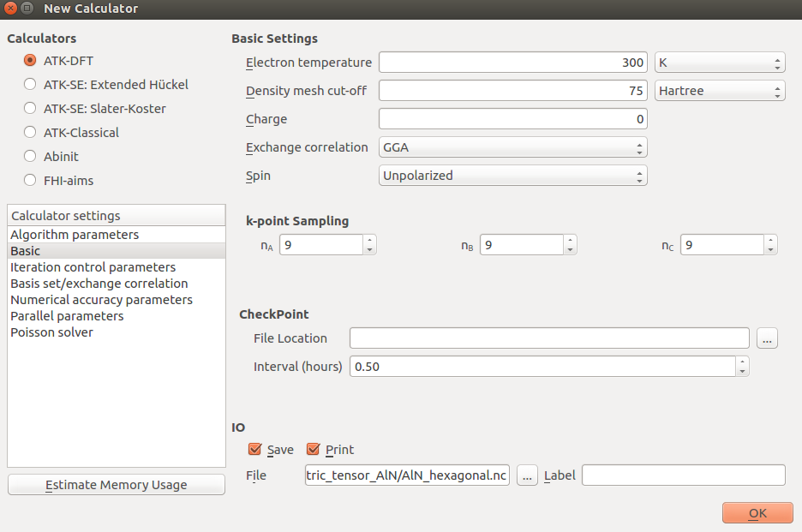Close the New Calculator window
This screenshot has width=802, height=532.
pos(11,9)
